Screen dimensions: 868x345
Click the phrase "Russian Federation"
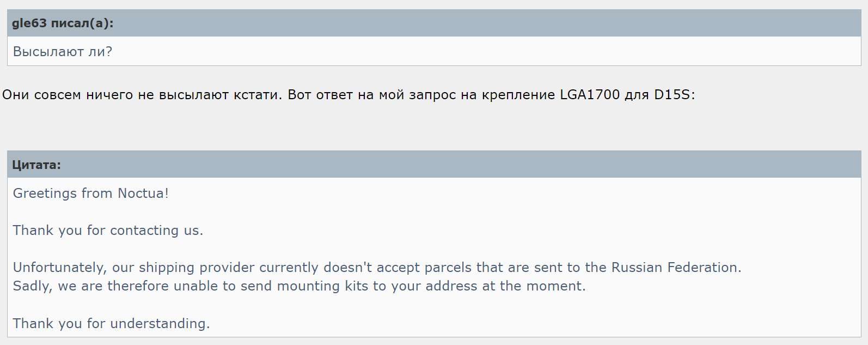coord(675,268)
